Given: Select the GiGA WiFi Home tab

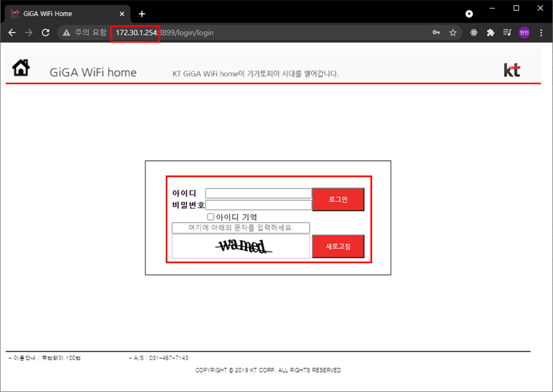Looking at the screenshot, I should click(67, 14).
